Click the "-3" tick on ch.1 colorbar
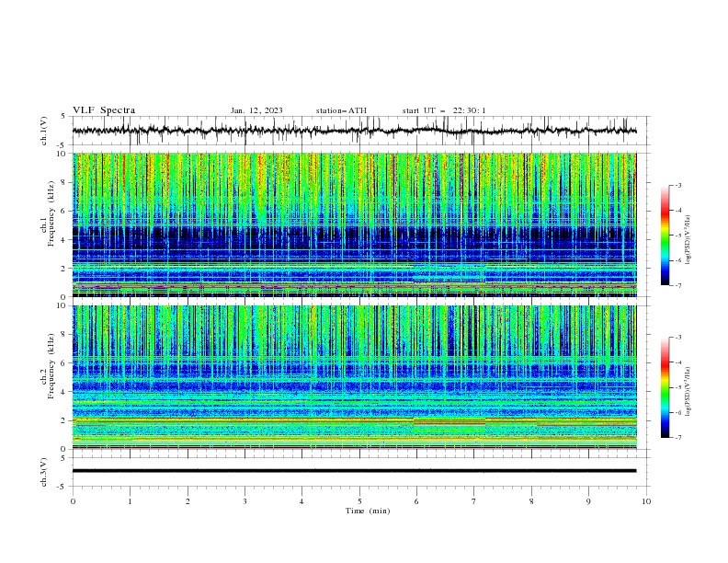 tap(677, 185)
